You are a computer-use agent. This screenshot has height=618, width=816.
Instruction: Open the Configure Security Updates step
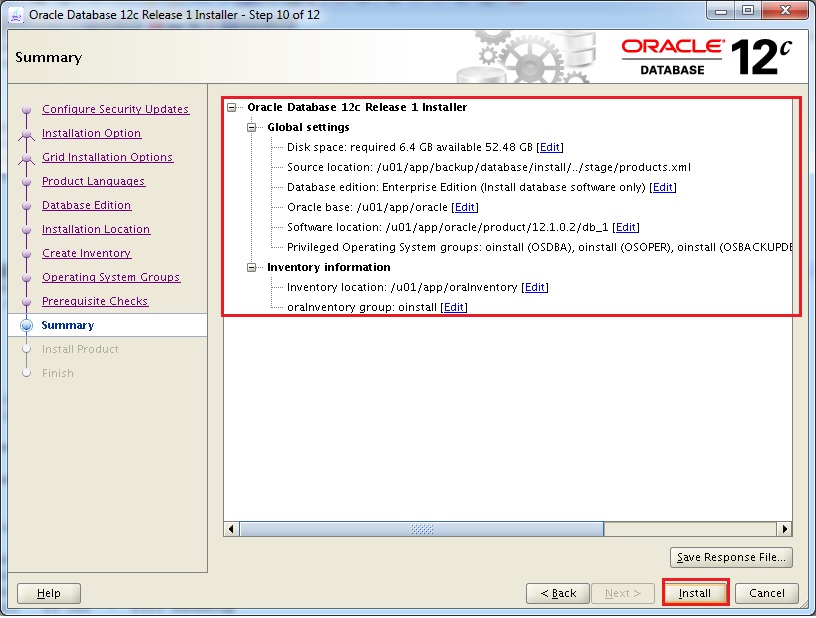click(115, 109)
